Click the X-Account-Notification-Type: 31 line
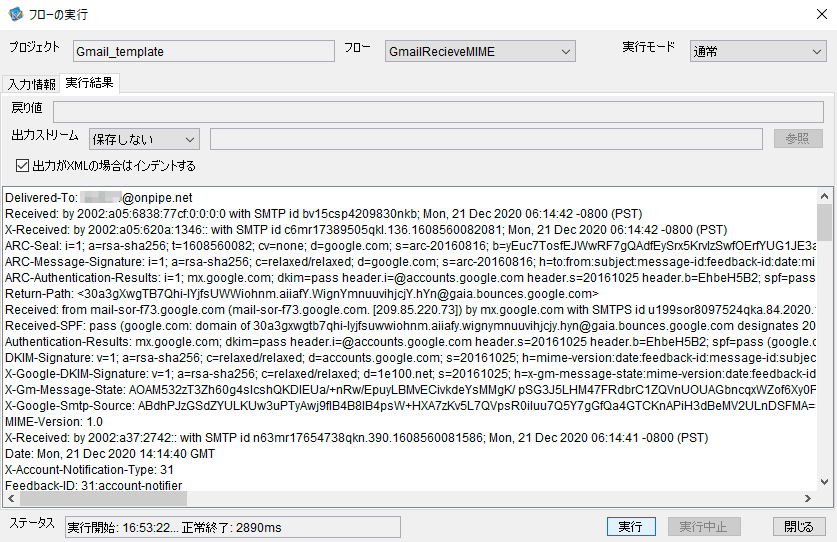 click(89, 470)
